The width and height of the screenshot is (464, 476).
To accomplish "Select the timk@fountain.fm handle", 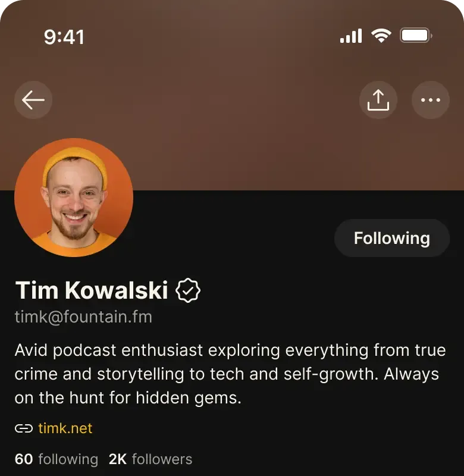I will click(83, 317).
